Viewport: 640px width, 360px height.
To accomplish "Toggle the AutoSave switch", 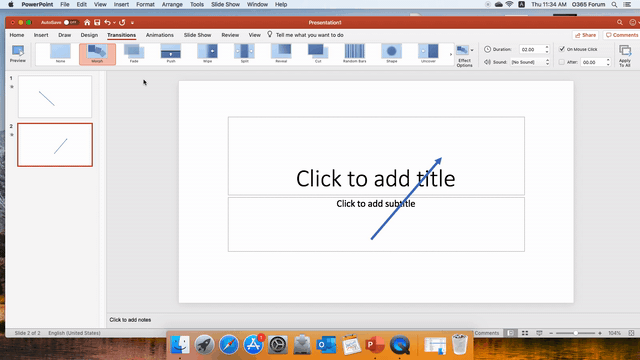I will [71, 22].
